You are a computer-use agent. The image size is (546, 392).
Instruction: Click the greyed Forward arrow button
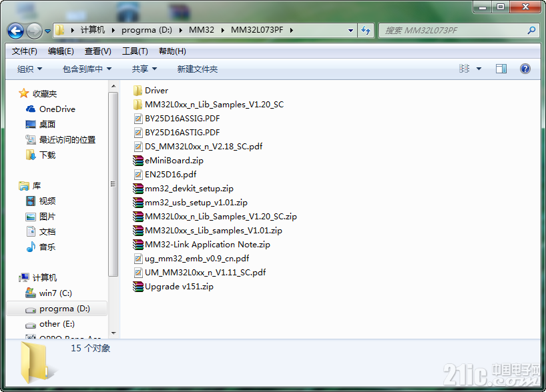(34, 31)
